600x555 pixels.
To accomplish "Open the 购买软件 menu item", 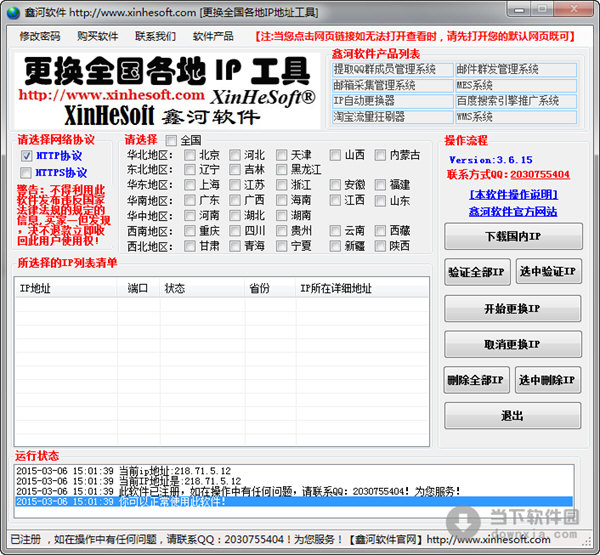I will click(98, 36).
